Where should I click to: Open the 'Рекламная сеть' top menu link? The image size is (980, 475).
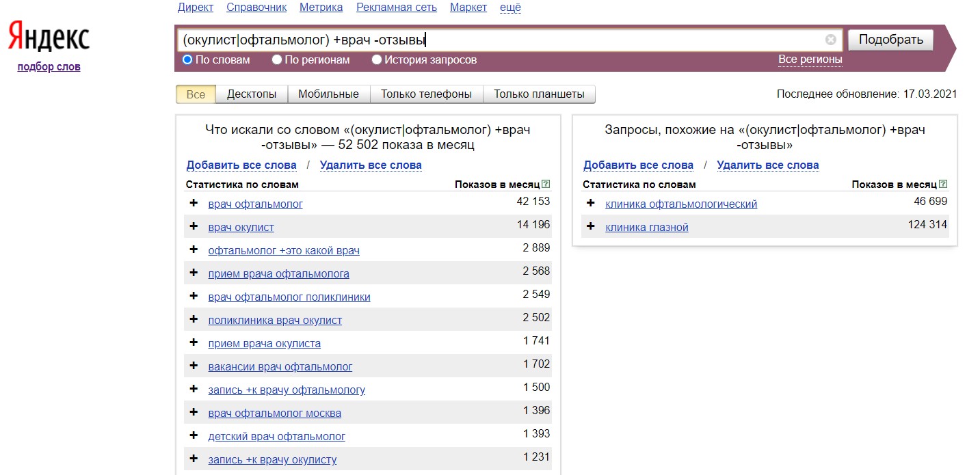[x=397, y=8]
